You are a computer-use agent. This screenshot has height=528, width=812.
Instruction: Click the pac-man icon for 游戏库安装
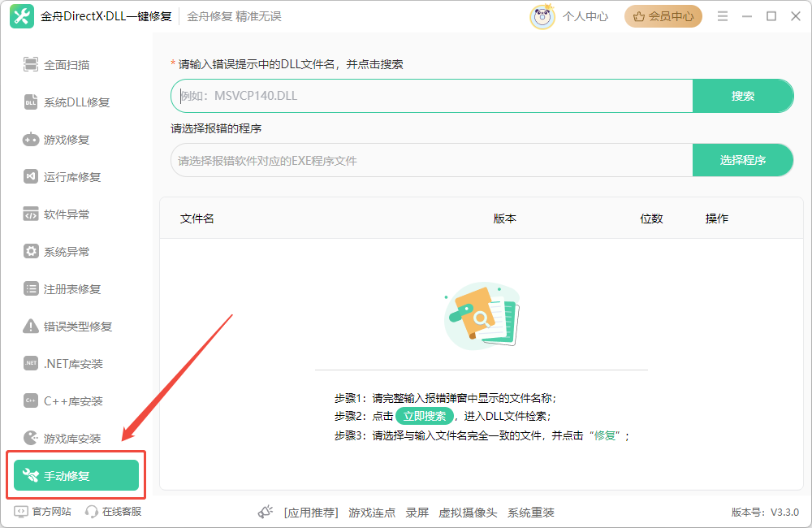tap(31, 438)
